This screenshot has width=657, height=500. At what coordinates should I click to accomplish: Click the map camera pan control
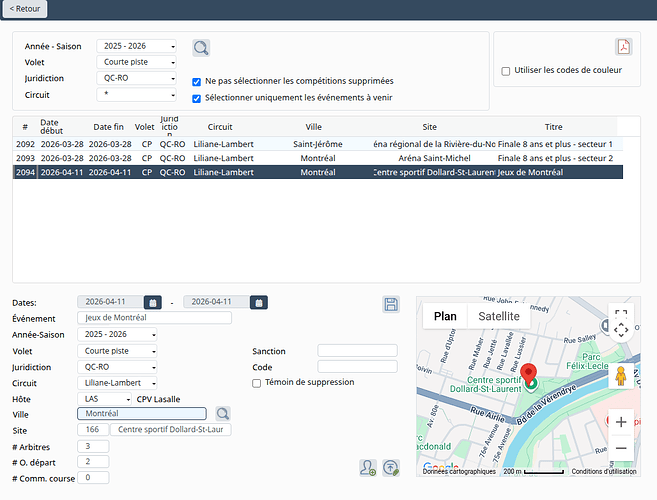click(x=621, y=330)
